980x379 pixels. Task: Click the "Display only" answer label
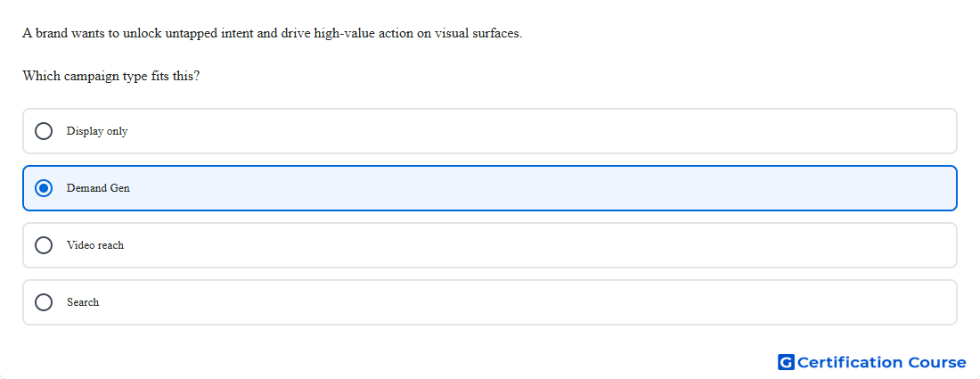(x=97, y=131)
